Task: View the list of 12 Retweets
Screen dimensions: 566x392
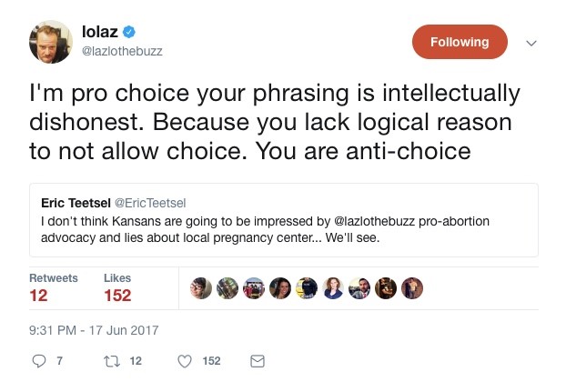Action: [53, 287]
